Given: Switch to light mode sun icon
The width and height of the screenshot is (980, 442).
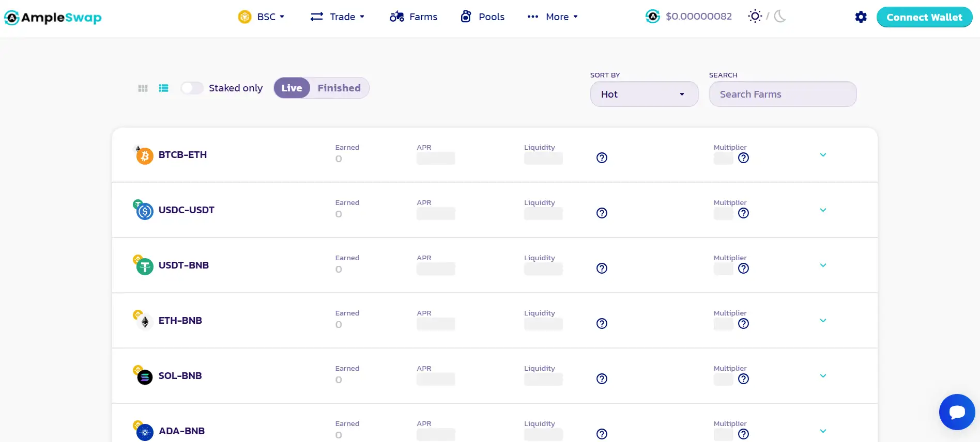Looking at the screenshot, I should pyautogui.click(x=755, y=17).
